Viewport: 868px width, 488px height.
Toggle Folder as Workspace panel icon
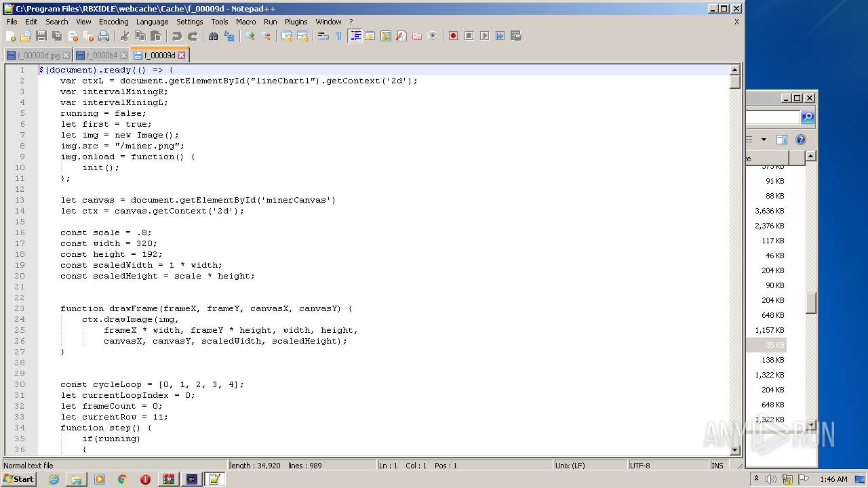click(x=417, y=36)
